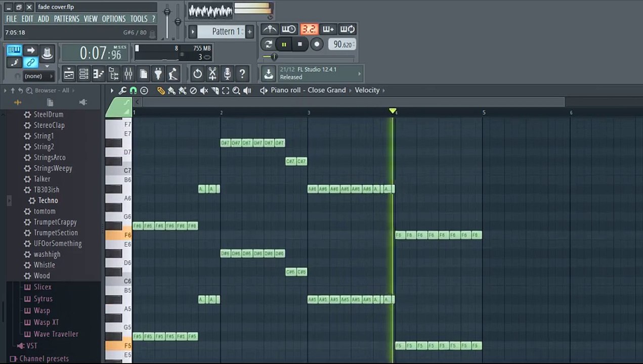Click the tempo 90.620 field
Viewport: 643px width, 364px height.
pos(342,44)
